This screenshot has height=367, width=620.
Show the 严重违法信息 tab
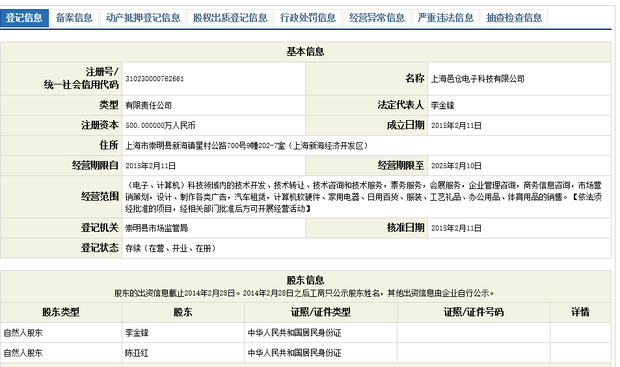point(446,18)
